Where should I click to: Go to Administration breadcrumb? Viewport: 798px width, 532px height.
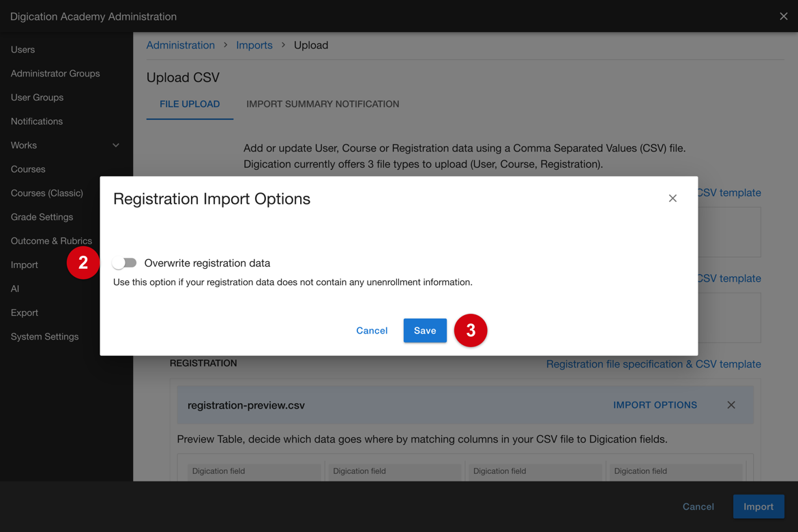coord(181,45)
